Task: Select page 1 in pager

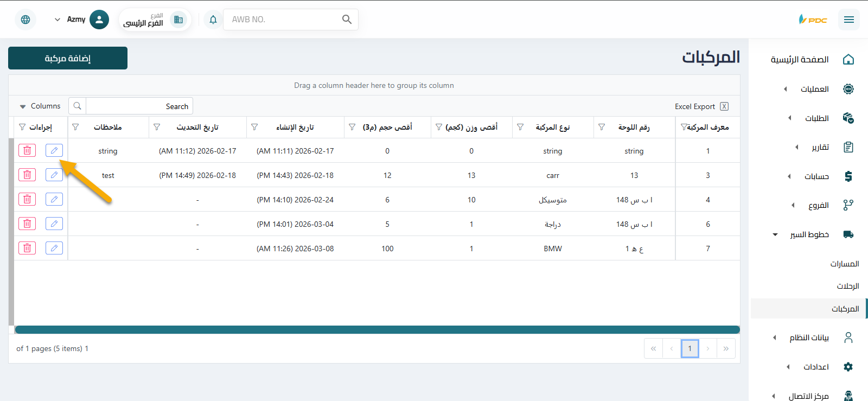Action: 690,348
